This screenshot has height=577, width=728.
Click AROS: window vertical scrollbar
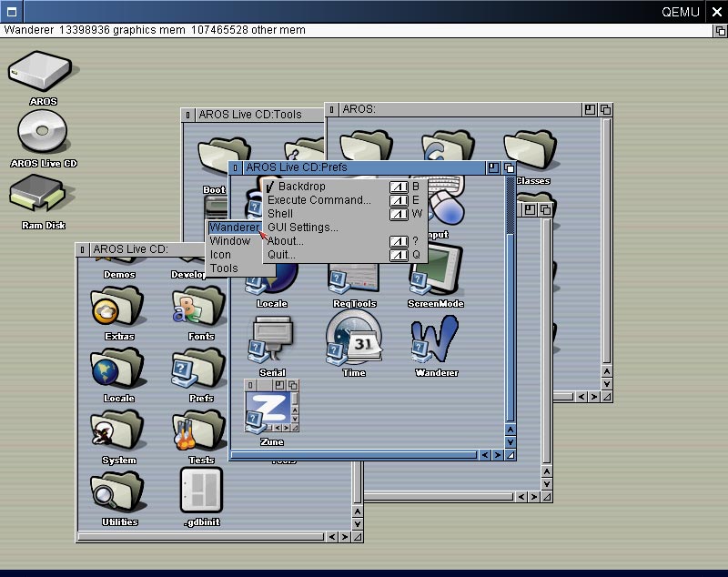click(x=606, y=241)
